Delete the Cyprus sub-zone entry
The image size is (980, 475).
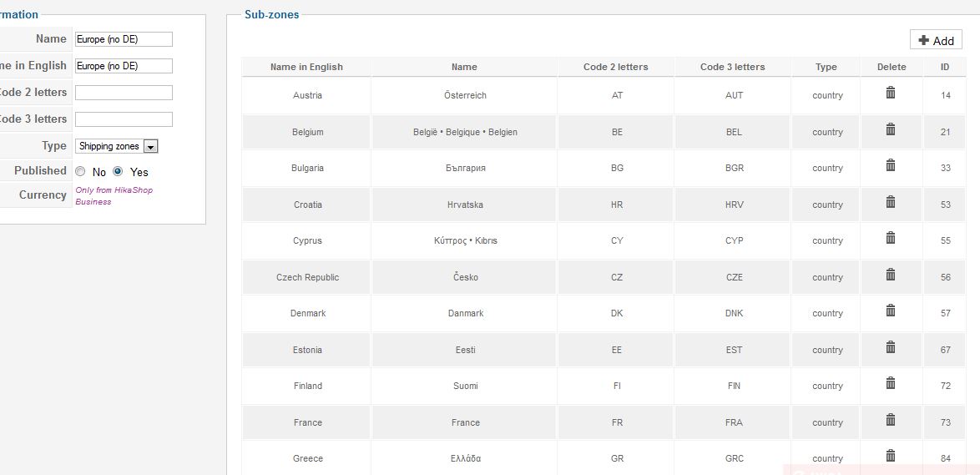(891, 237)
